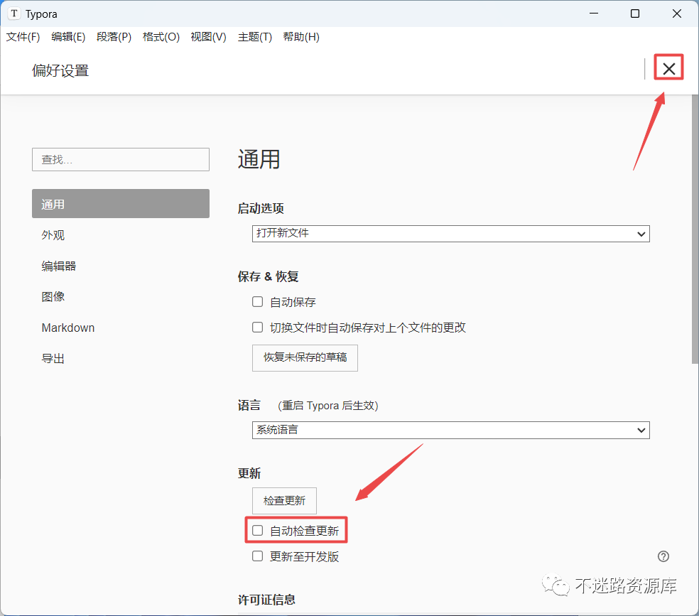
Task: Click the 许可证信息 section heading
Action: pyautogui.click(x=266, y=600)
